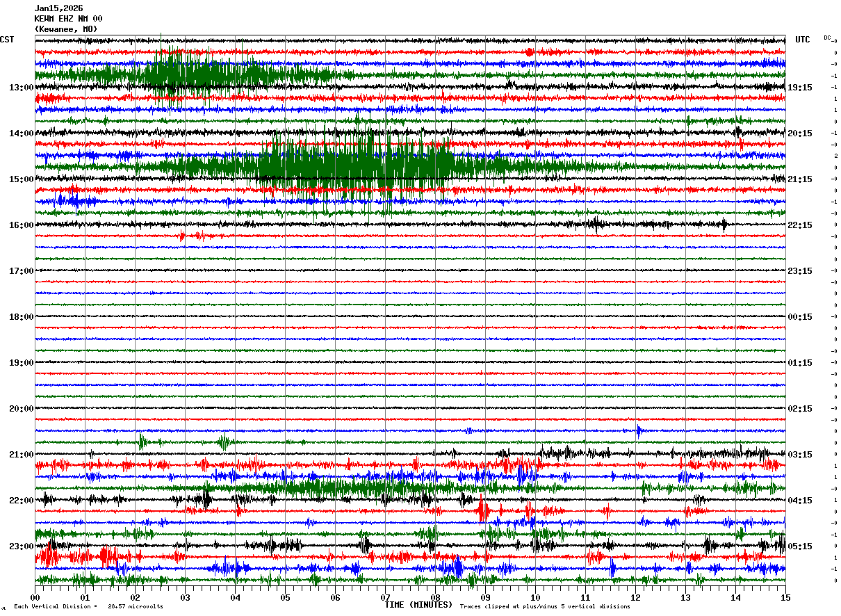The image size is (841, 616).
Task: Select the 20:00 CST time label
Action: pos(22,409)
